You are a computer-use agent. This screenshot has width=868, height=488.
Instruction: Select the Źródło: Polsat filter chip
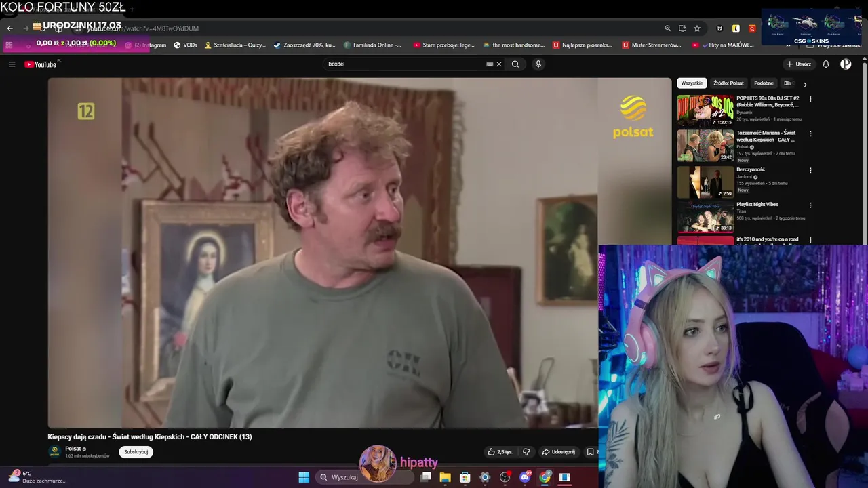[728, 83]
